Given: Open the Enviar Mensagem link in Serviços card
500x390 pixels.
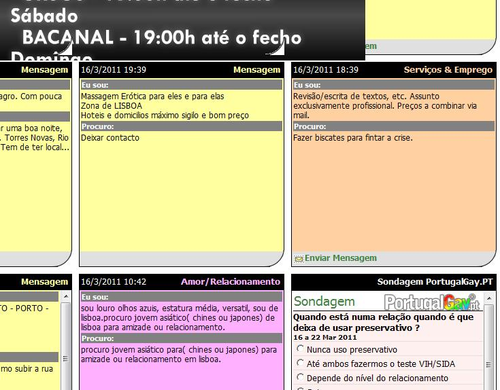Looking at the screenshot, I should coord(341,258).
